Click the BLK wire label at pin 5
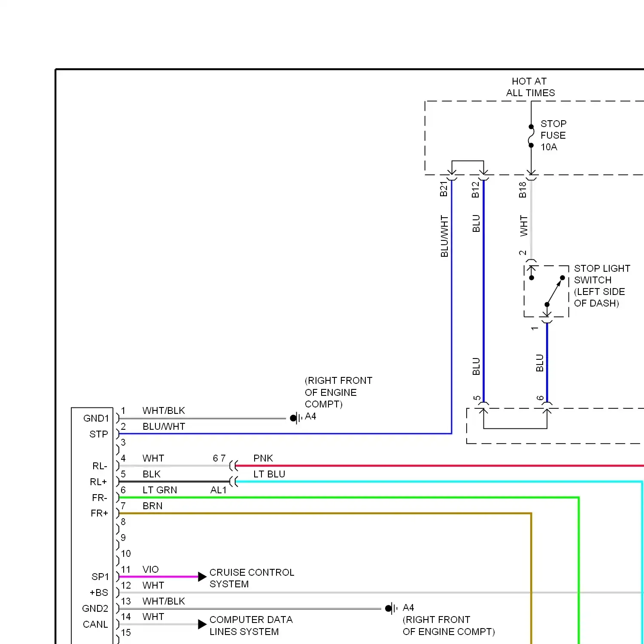 (152, 474)
